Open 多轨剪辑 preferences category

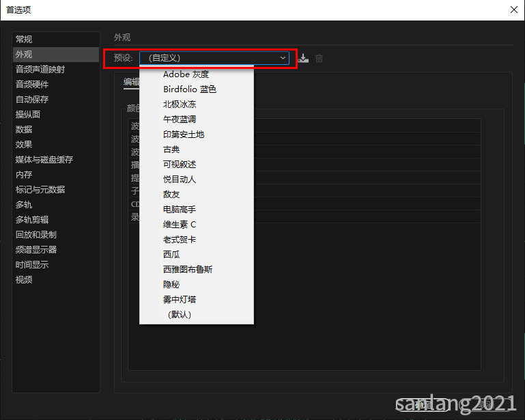[x=56, y=220]
